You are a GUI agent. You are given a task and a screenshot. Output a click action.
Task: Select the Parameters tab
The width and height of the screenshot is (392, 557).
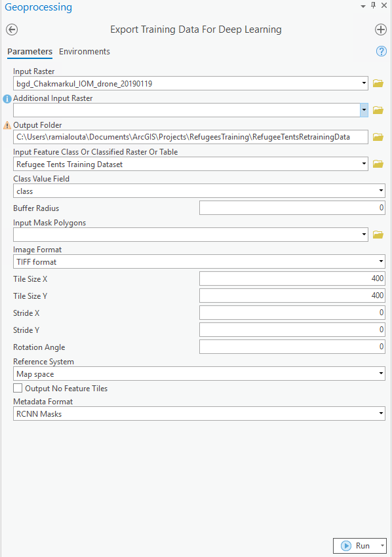[x=29, y=52]
